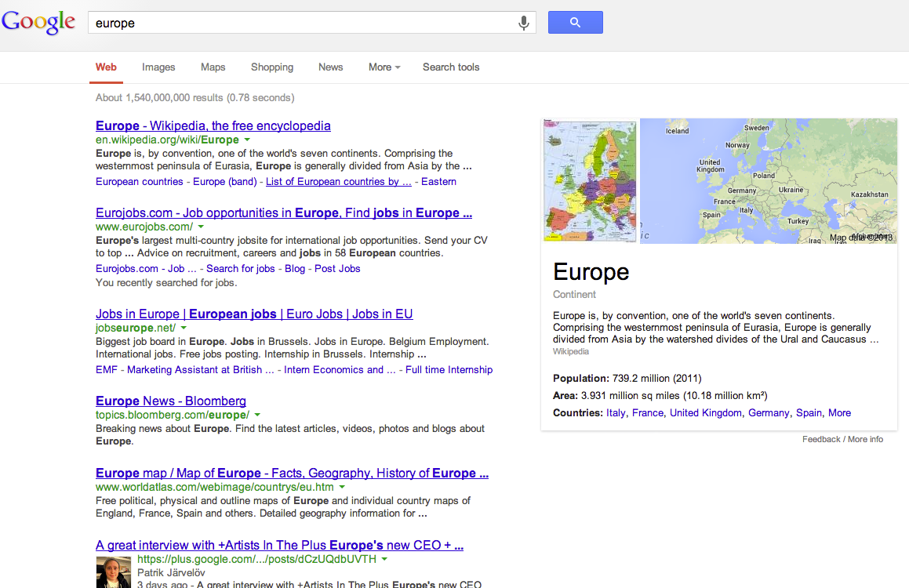Open the Europe Wikipedia result

click(213, 125)
